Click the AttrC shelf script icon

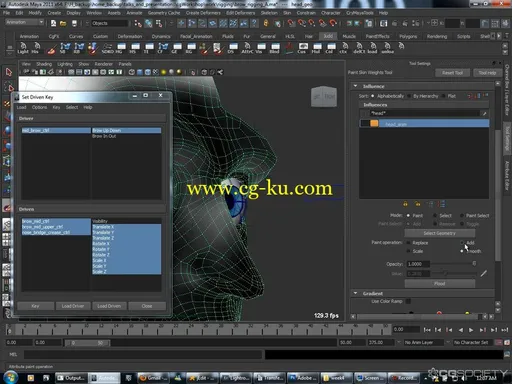247,48
